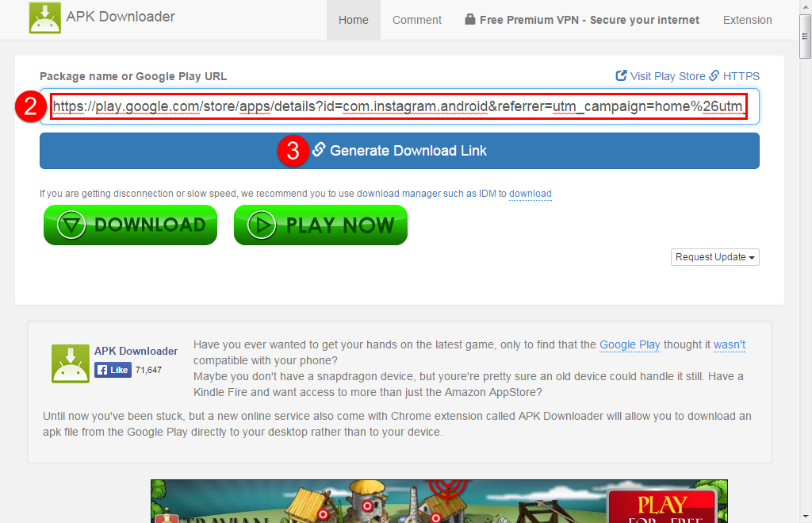Image resolution: width=812 pixels, height=523 pixels.
Task: Click the vertical scrollbar thumb
Action: click(806, 37)
